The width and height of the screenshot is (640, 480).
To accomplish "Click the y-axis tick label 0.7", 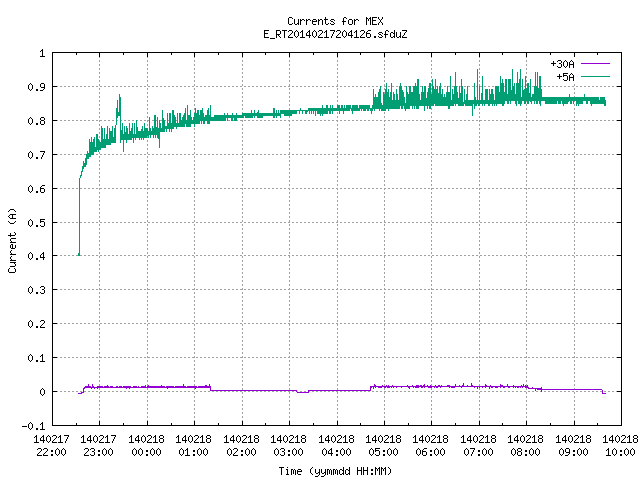I will tap(36, 155).
